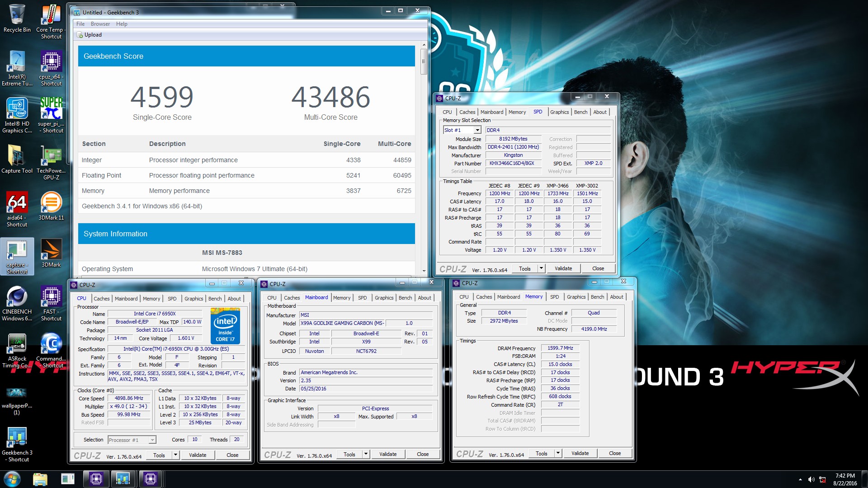Click the BIOS date 05/25/2016 field
This screenshot has height=488, width=868.
(366, 389)
